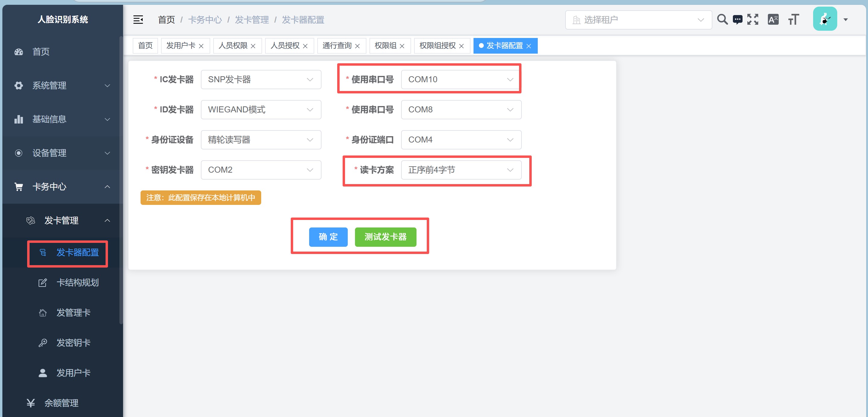Viewport: 868px width, 417px height.
Task: Click the sidebar collapse hamburger icon
Action: click(x=138, y=20)
